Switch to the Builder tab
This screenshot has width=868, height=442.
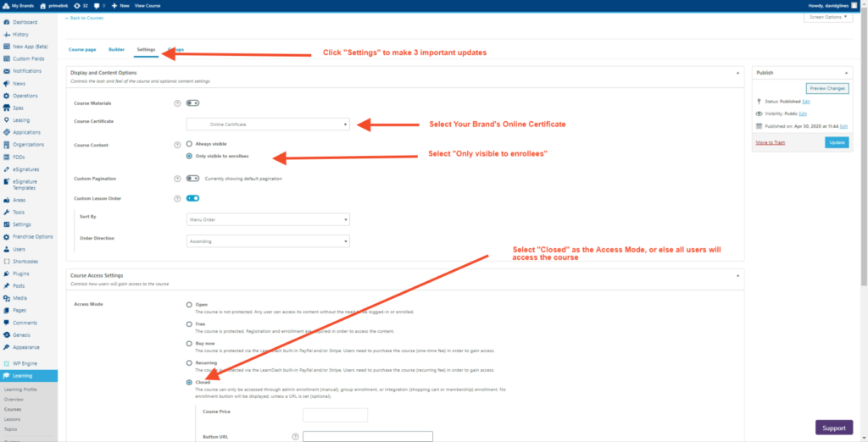point(116,49)
